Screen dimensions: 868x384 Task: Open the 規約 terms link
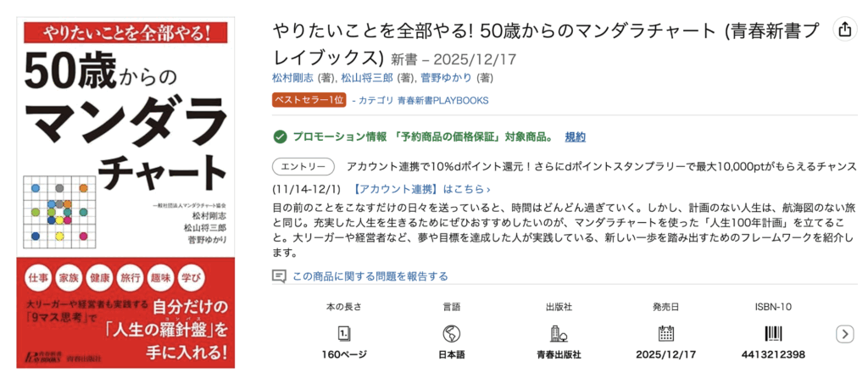point(575,137)
